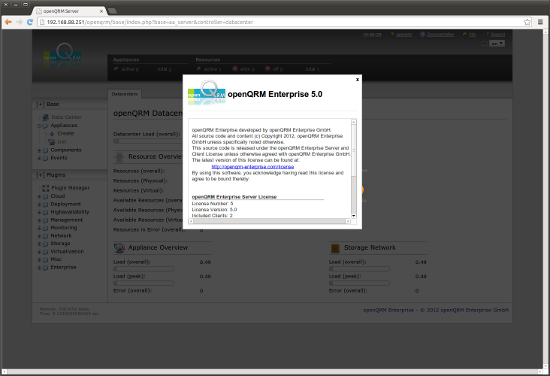Click the horizontal scrollbar right arrow in dialog

[348, 221]
